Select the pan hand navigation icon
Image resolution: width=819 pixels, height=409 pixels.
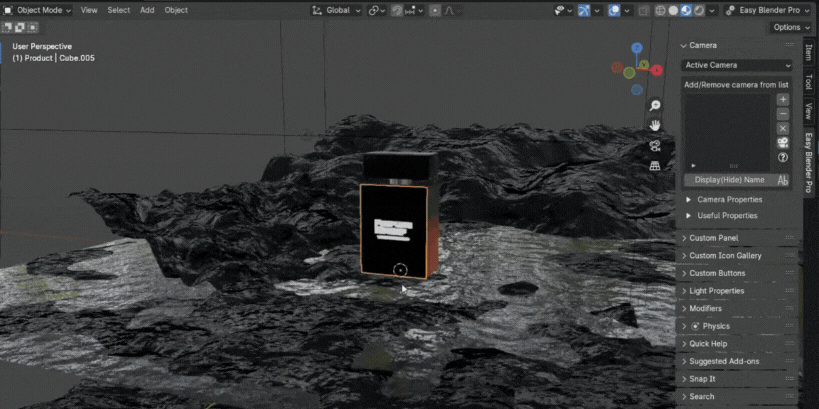pyautogui.click(x=655, y=125)
